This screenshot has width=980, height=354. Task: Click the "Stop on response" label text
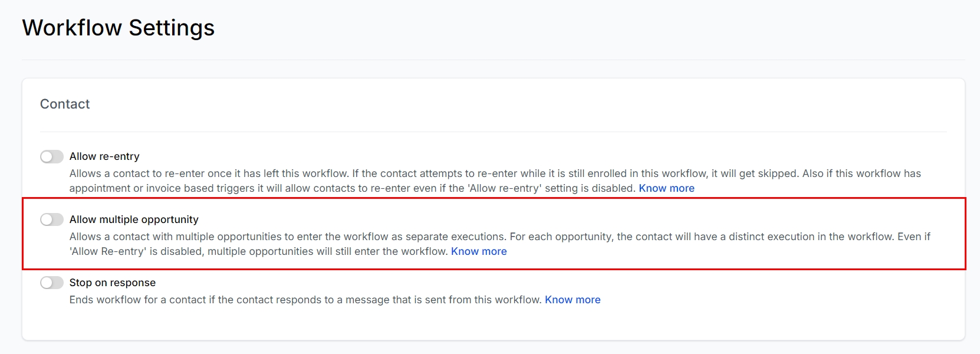pyautogui.click(x=113, y=283)
